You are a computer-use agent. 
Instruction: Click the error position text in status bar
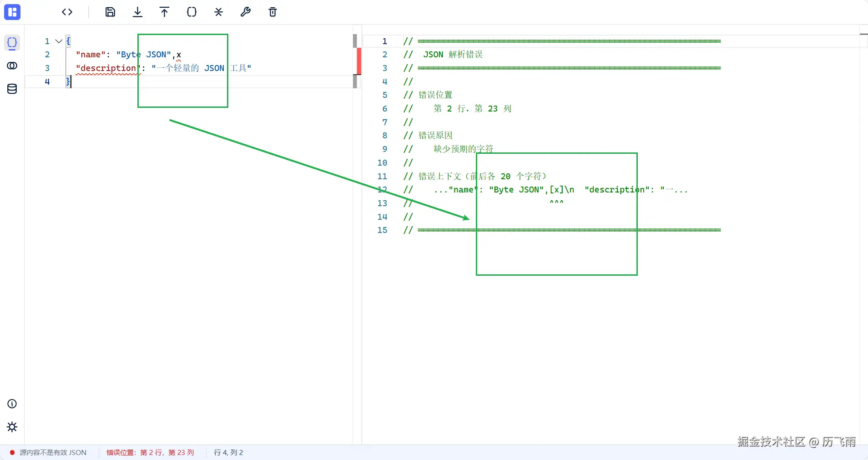coord(150,453)
